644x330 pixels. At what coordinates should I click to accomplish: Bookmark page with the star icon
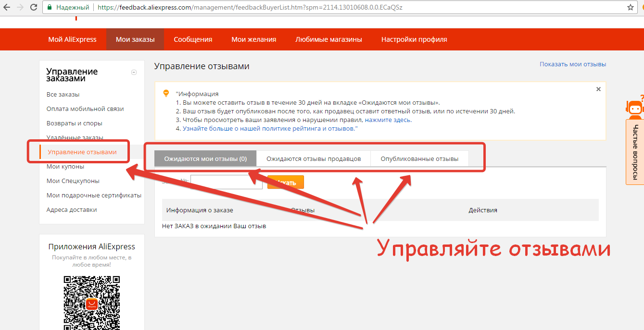[x=631, y=8]
